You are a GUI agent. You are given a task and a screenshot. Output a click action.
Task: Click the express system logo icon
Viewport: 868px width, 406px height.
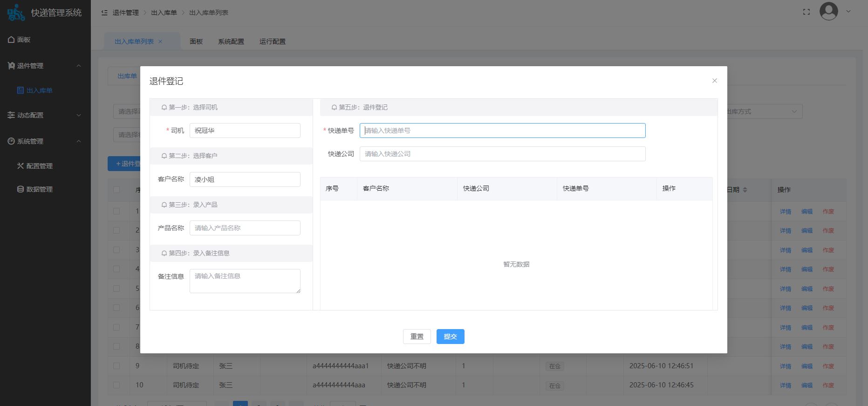coord(16,13)
